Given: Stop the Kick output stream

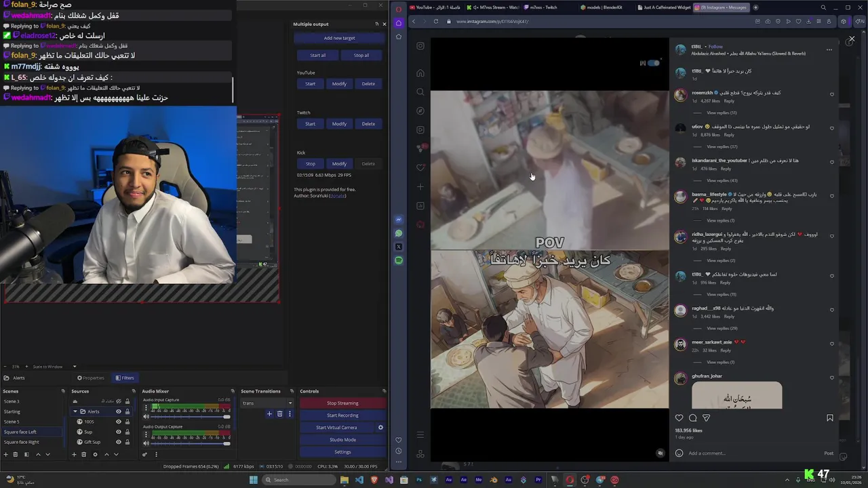Looking at the screenshot, I should pyautogui.click(x=310, y=163).
